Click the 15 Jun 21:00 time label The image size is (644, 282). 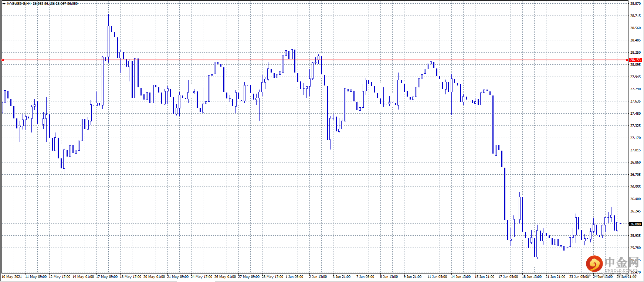(x=485, y=276)
